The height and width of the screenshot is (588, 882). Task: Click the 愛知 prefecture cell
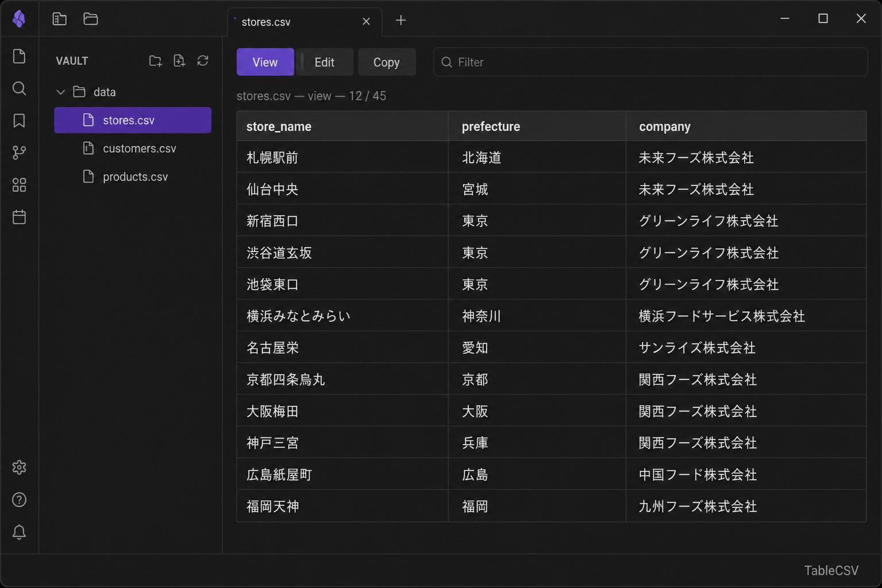(x=537, y=347)
